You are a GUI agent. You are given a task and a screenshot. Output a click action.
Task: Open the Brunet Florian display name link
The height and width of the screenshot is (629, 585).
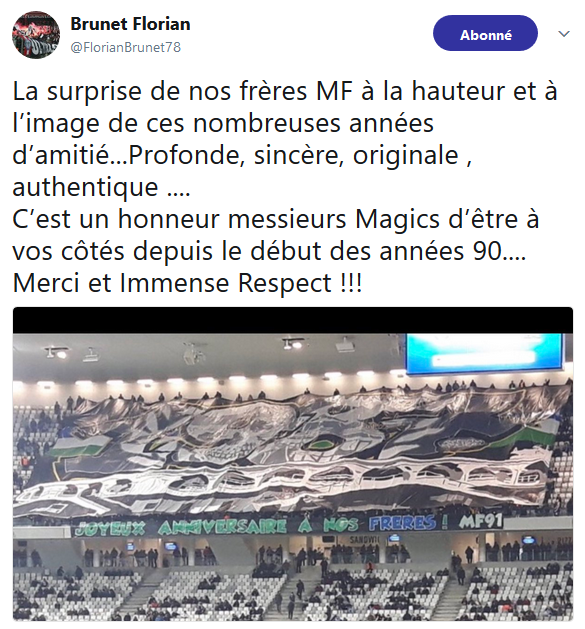(x=130, y=24)
